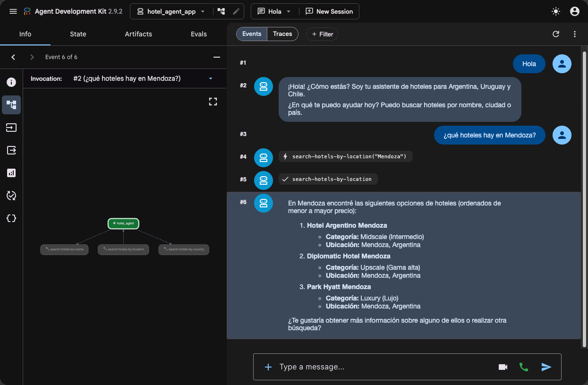Go to next event with right chevron
588x385 pixels.
click(x=32, y=57)
